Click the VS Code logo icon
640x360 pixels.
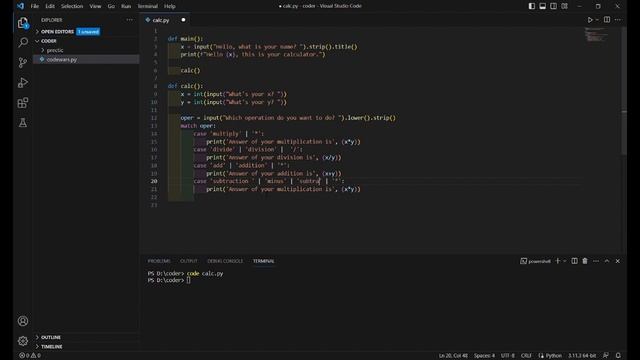[x=20, y=6]
